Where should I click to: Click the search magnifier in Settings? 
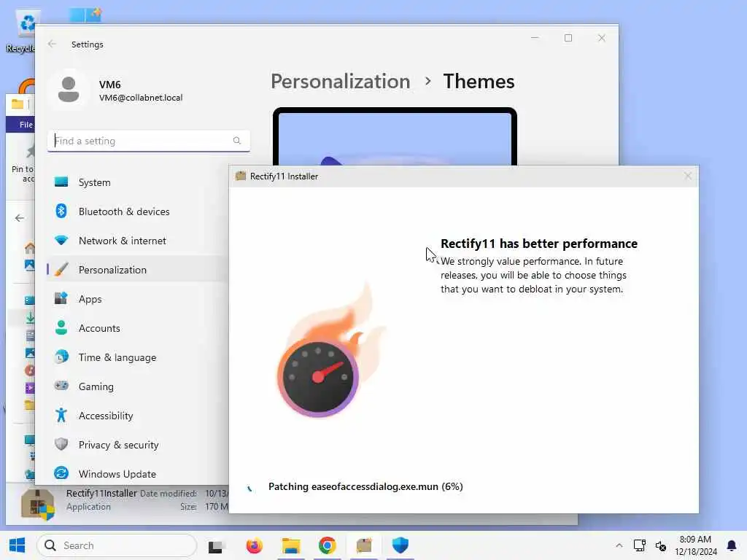pos(237,141)
